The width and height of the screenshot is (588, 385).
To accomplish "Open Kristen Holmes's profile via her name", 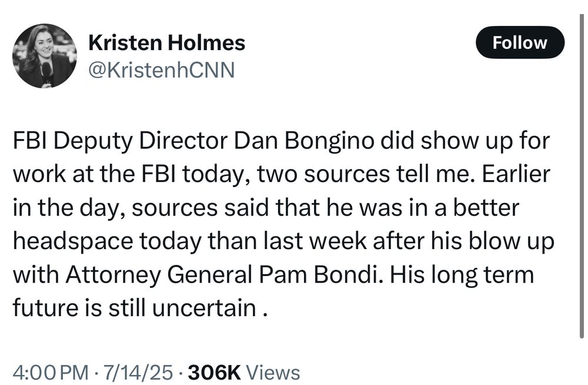I will (166, 42).
